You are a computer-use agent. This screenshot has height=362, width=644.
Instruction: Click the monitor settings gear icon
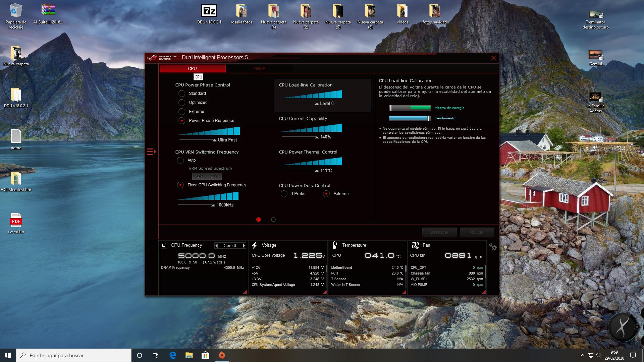(x=493, y=247)
